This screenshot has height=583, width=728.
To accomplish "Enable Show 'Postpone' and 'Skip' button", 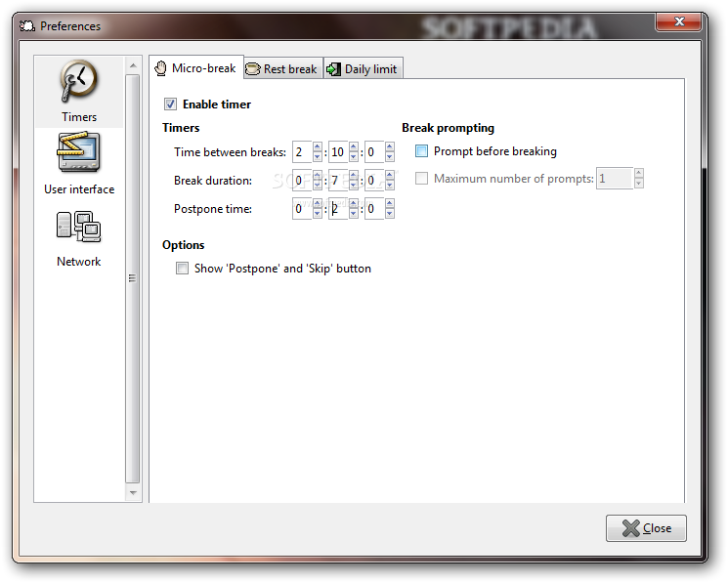I will coord(182,269).
